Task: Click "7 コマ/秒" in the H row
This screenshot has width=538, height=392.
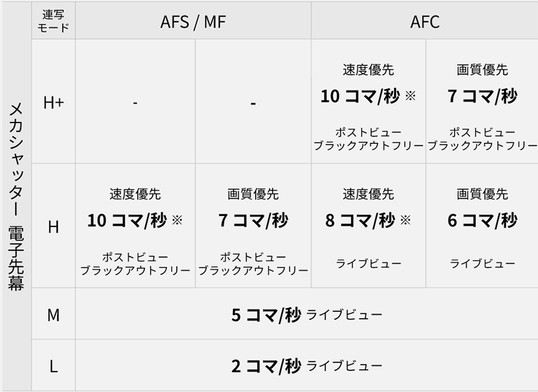Action: [253, 220]
